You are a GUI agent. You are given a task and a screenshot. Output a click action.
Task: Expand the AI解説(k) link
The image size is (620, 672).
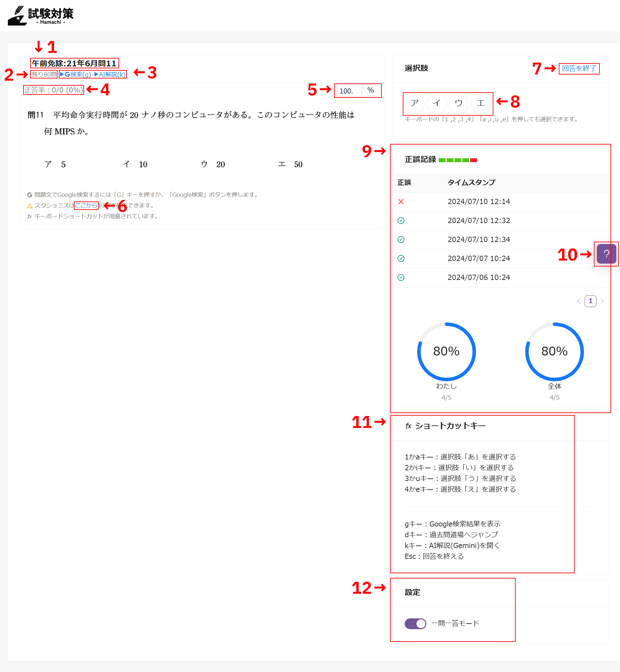point(110,74)
